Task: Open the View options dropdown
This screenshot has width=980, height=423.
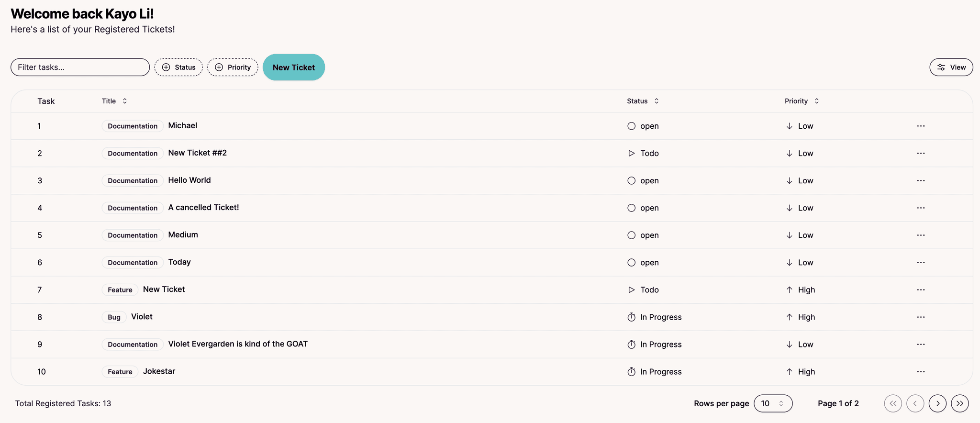Action: click(951, 67)
